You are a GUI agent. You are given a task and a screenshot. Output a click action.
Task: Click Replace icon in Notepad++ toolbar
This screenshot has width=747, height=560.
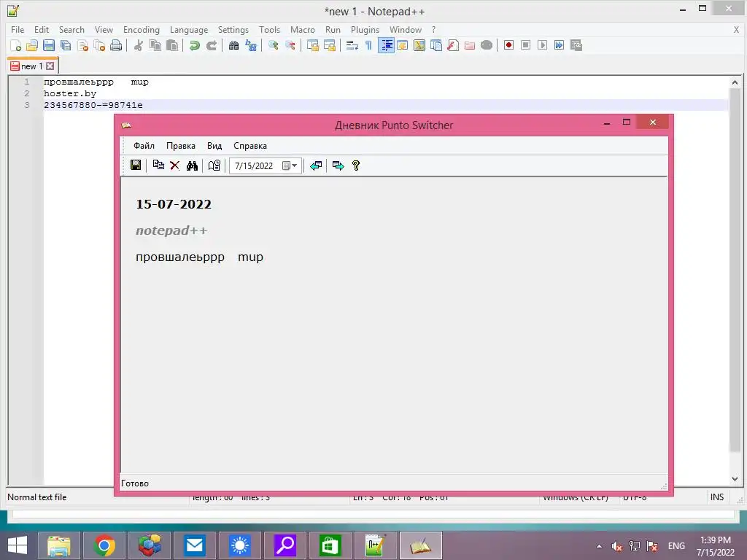pos(251,45)
